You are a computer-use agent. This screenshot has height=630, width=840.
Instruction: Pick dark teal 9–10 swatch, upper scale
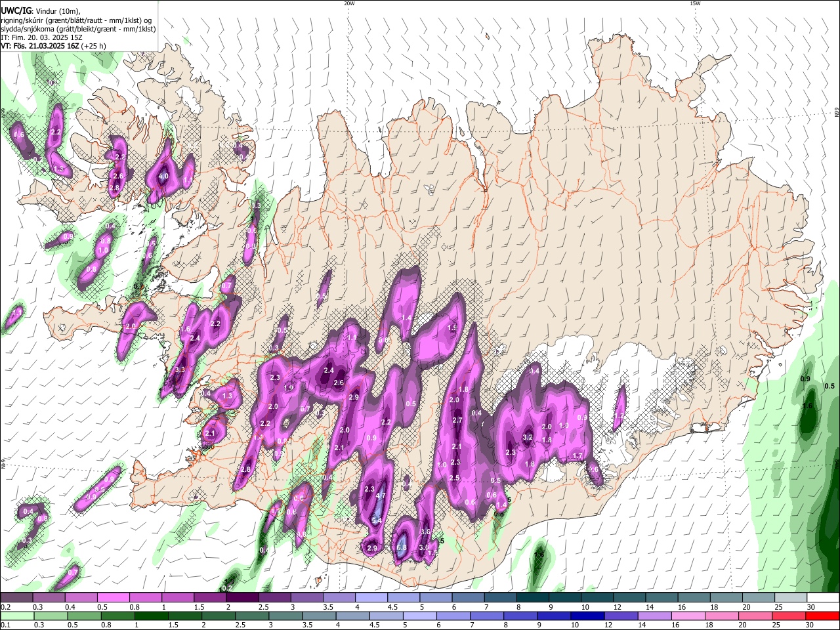pos(564,598)
